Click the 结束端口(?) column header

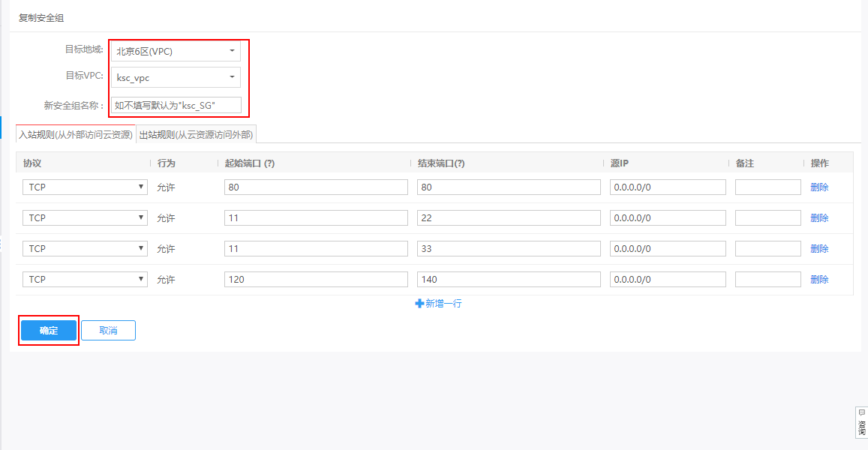[441, 163]
